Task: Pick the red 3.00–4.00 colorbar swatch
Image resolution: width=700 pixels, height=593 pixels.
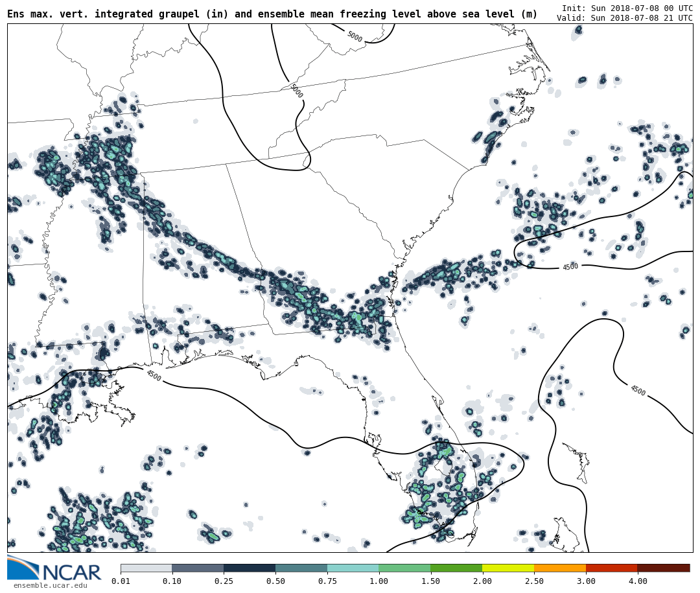Action: pyautogui.click(x=611, y=568)
